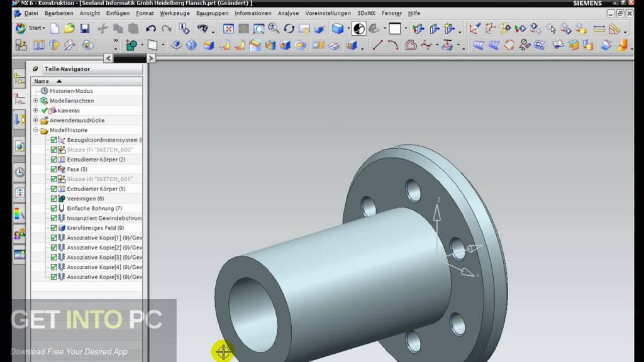
Task: Save the part with floppy disk icon
Action: [x=85, y=28]
